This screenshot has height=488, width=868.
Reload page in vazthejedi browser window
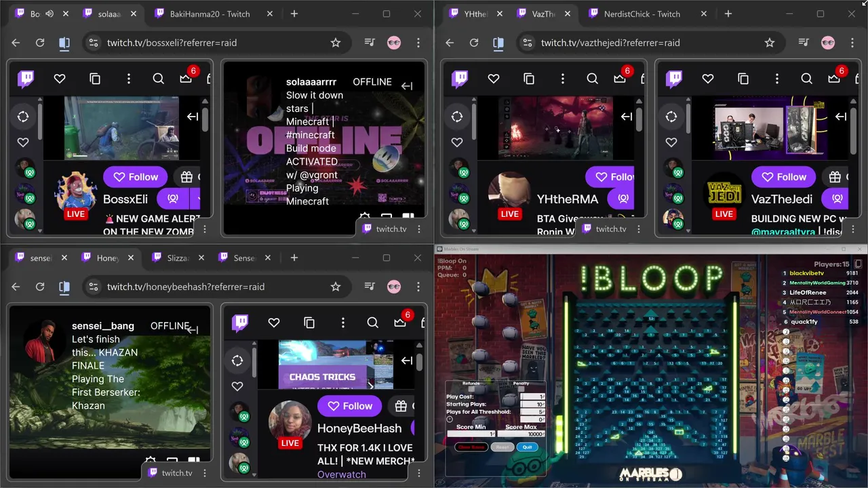tap(474, 43)
